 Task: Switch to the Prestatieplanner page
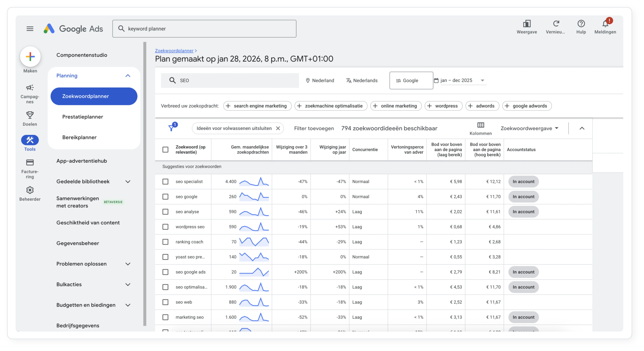[83, 117]
